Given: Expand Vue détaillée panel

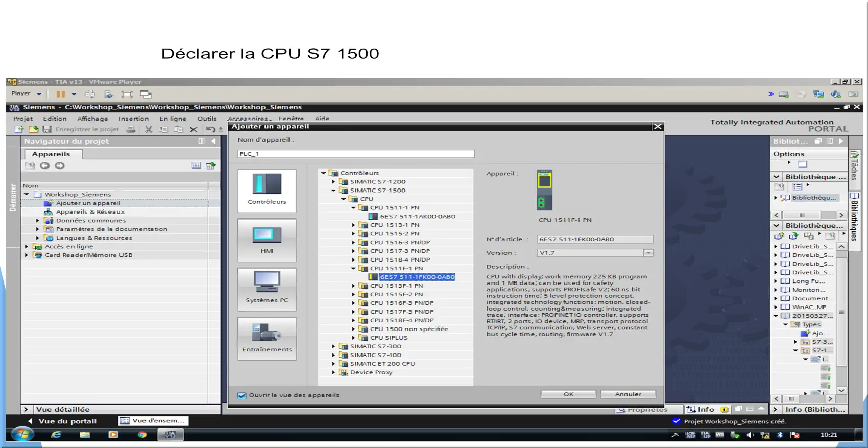Looking at the screenshot, I should coord(26,410).
